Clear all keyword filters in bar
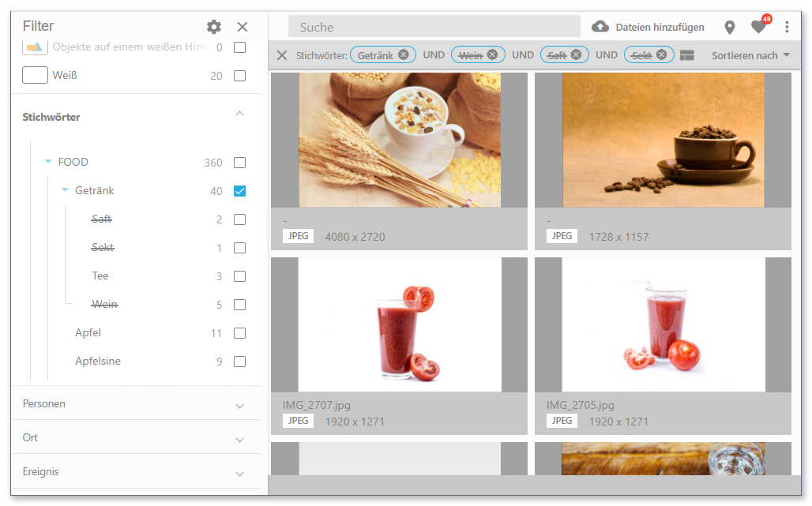 282,55
